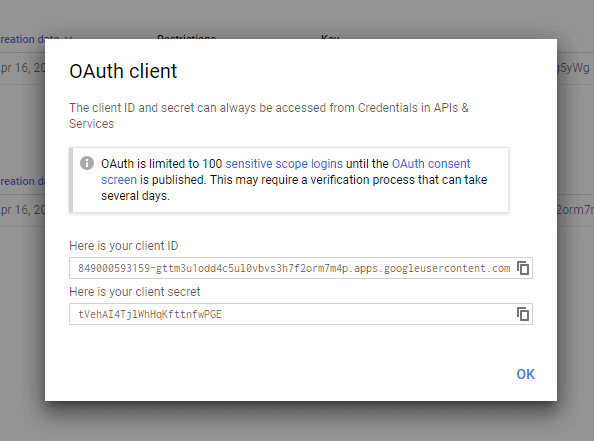
Task: Click the Restrictions column header behind the dialog
Action: tap(186, 37)
